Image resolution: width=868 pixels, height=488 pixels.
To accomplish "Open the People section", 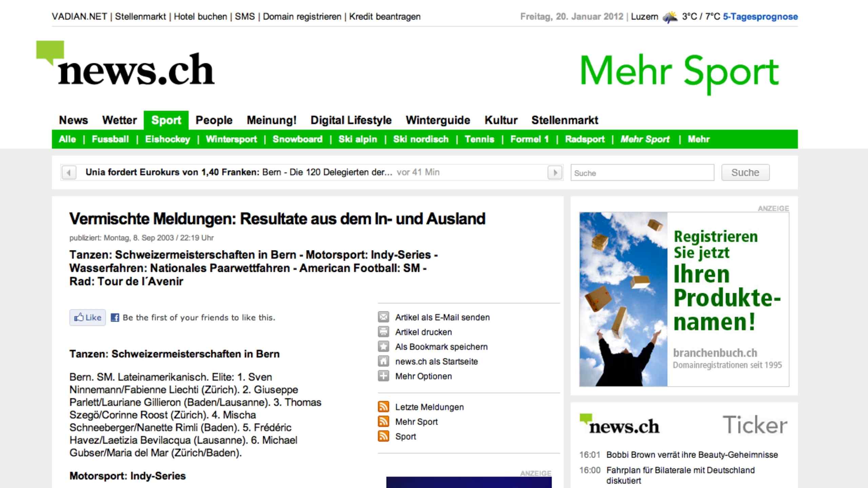I will click(x=214, y=120).
